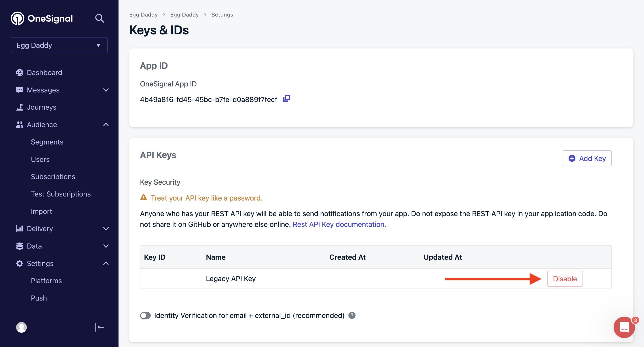Click the Delivery bar chart icon
The width and height of the screenshot is (644, 347).
click(x=19, y=228)
